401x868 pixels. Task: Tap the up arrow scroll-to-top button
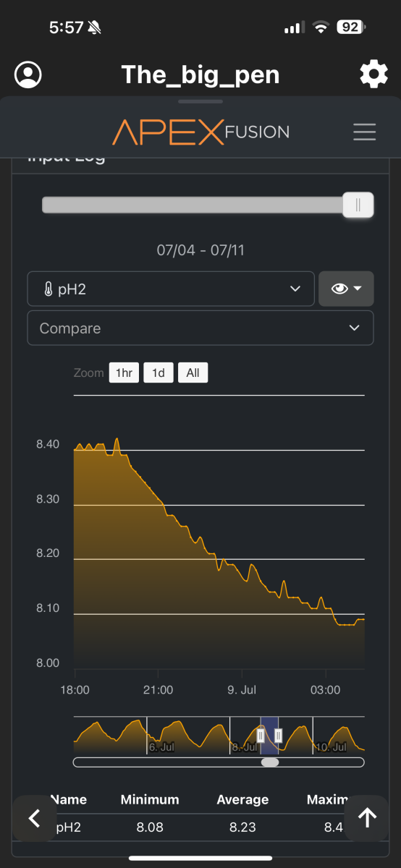click(x=368, y=818)
